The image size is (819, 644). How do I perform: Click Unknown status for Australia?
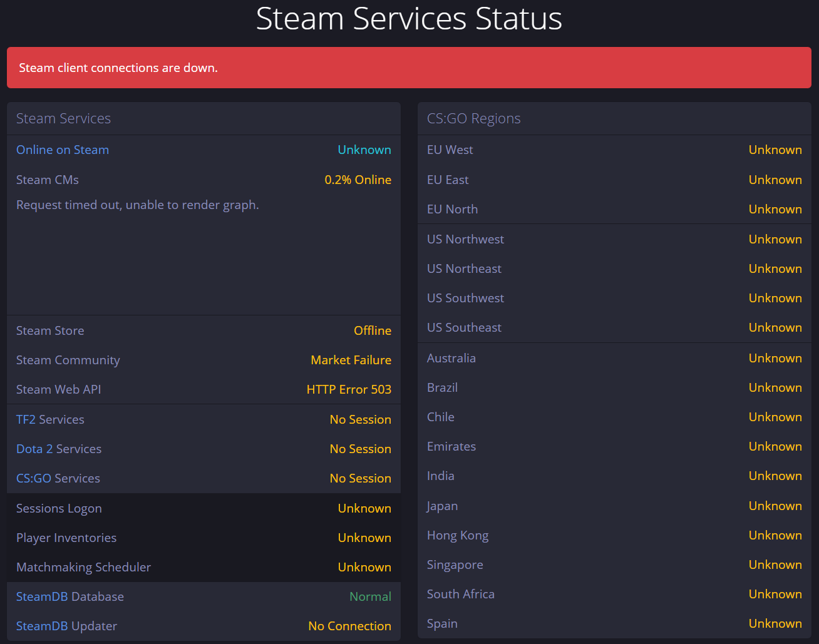click(775, 358)
